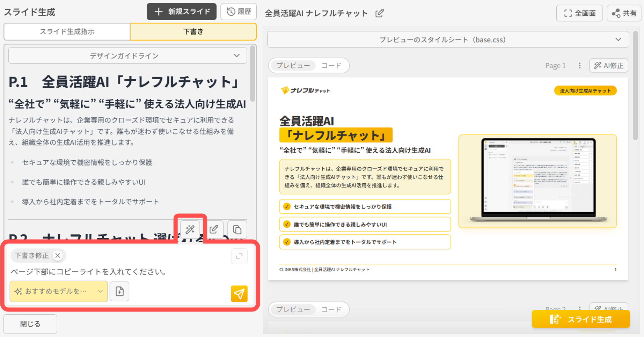The width and height of the screenshot is (644, 337).
Task: Expand デザインガイドライン dropdown
Action: click(x=127, y=56)
